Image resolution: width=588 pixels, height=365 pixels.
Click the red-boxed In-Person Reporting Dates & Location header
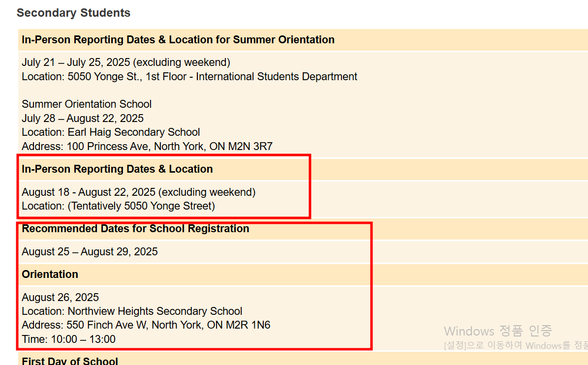click(x=117, y=169)
